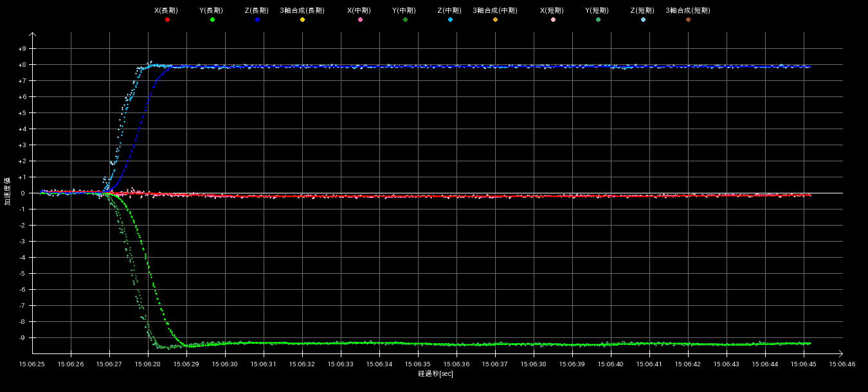Click the 15:06:45 time axis tick label
The height and width of the screenshot is (392, 868).
click(x=803, y=364)
